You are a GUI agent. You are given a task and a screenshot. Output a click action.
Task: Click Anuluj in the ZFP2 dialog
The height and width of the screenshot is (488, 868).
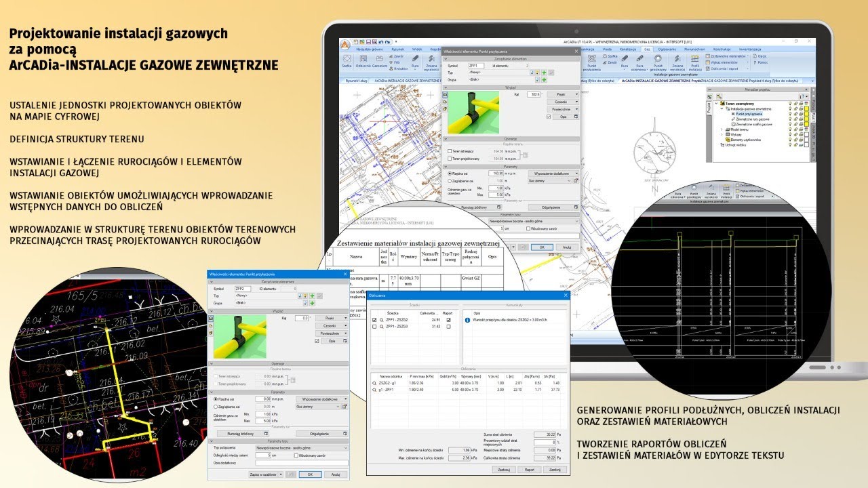coord(336,474)
